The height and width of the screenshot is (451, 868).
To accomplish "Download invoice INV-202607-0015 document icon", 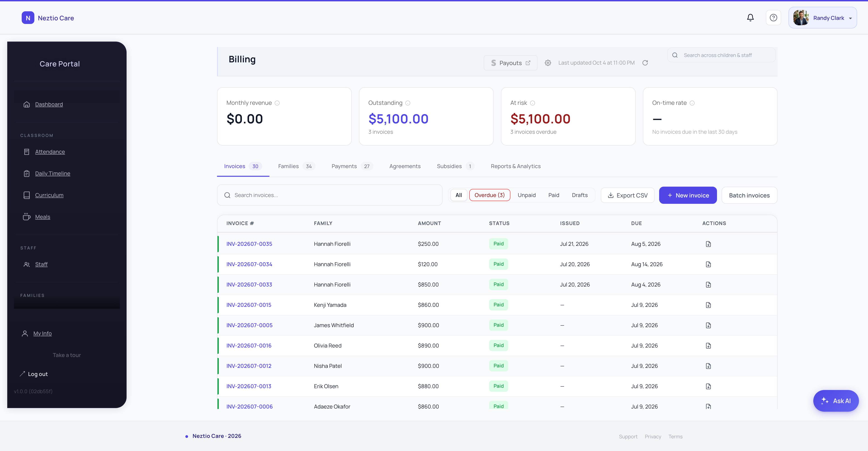I will [x=708, y=305].
